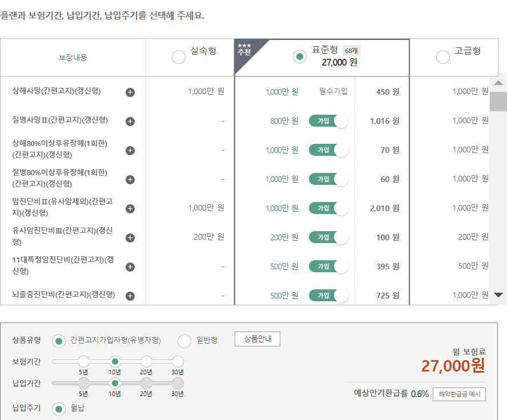Image resolution: width=507 pixels, height=420 pixels.
Task: Click the coverage list scroll up arrow
Action: coord(498,83)
